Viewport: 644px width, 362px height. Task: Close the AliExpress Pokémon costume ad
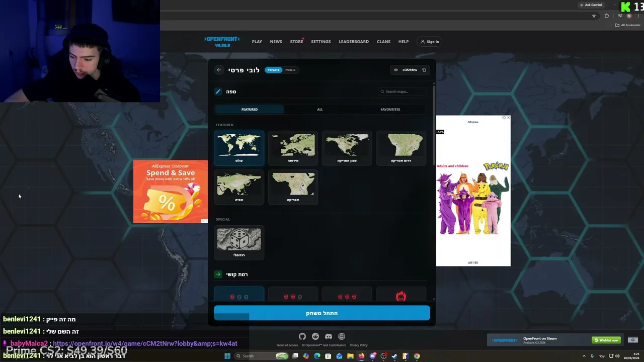pyautogui.click(x=508, y=118)
